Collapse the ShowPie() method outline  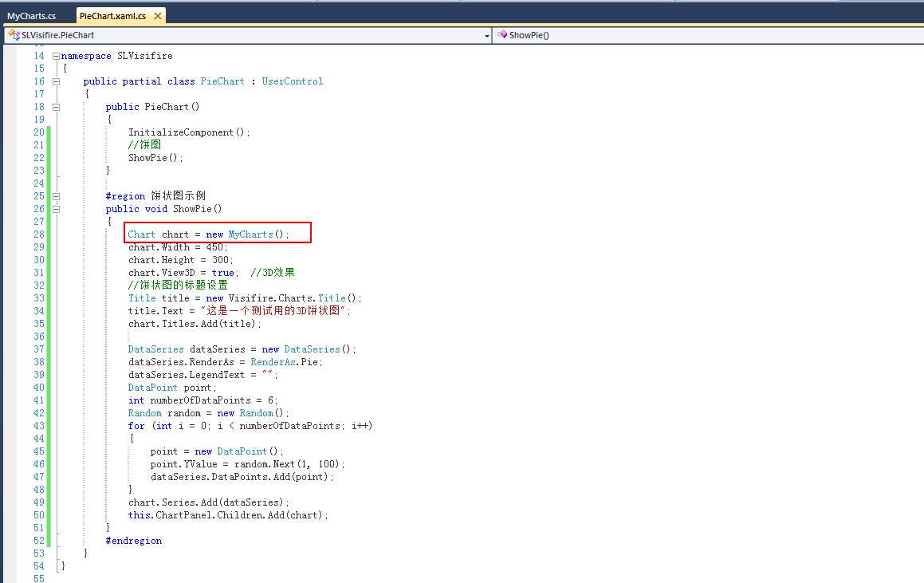56,209
